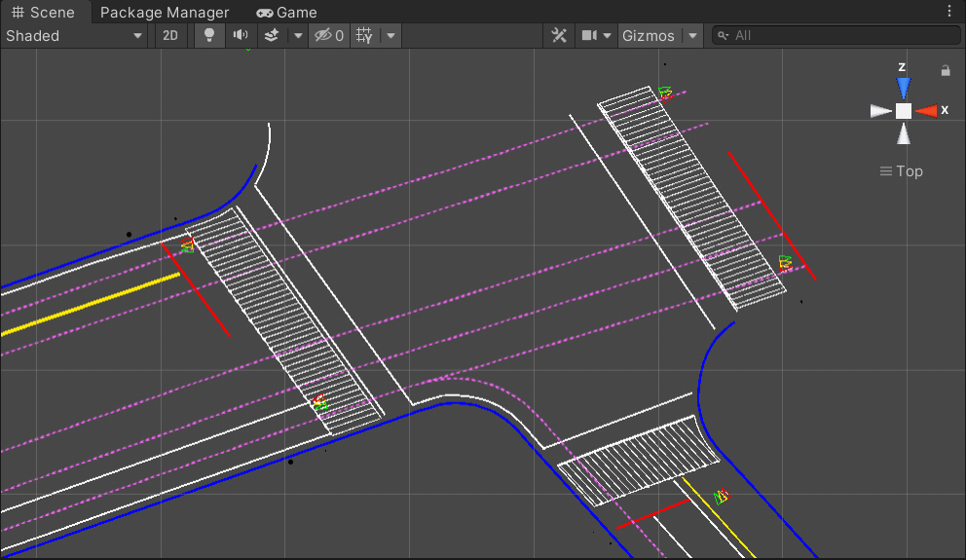Select traffic light gizmo near the long red stop line on the right

coord(785,264)
